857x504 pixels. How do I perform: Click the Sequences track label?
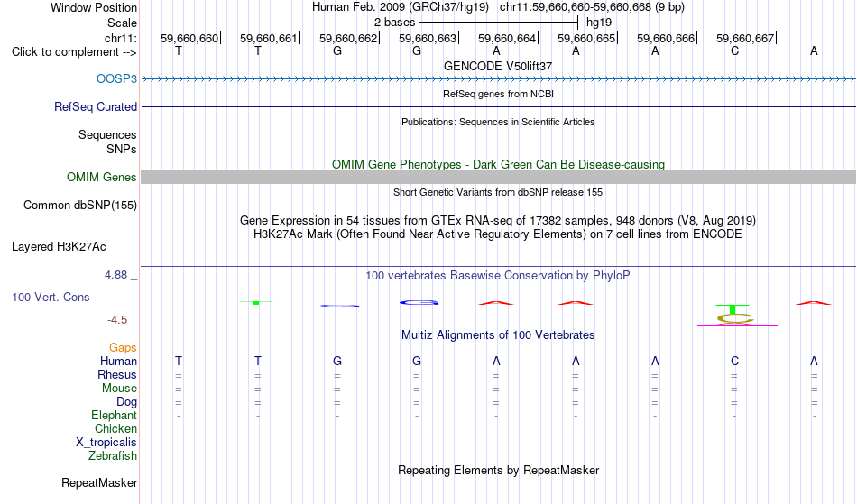click(107, 135)
